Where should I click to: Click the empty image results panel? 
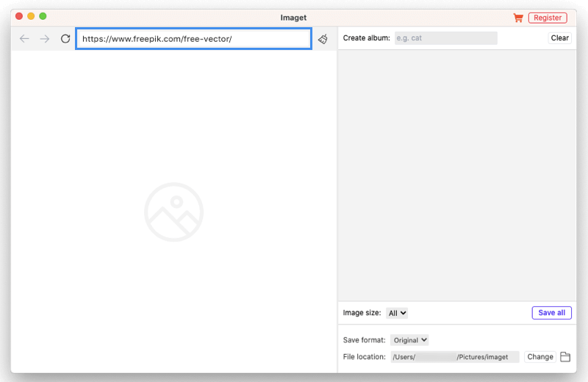pos(456,175)
